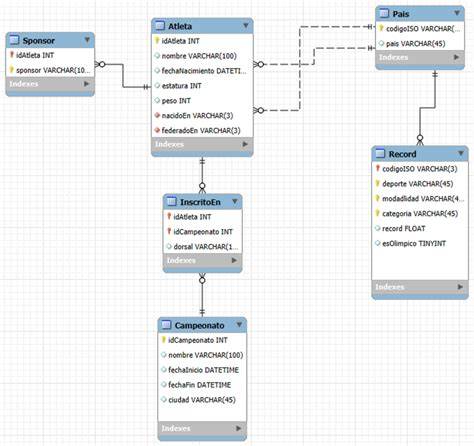Expand Indexes section of InscritoEn table
This screenshot has width=474, height=446.
[234, 260]
